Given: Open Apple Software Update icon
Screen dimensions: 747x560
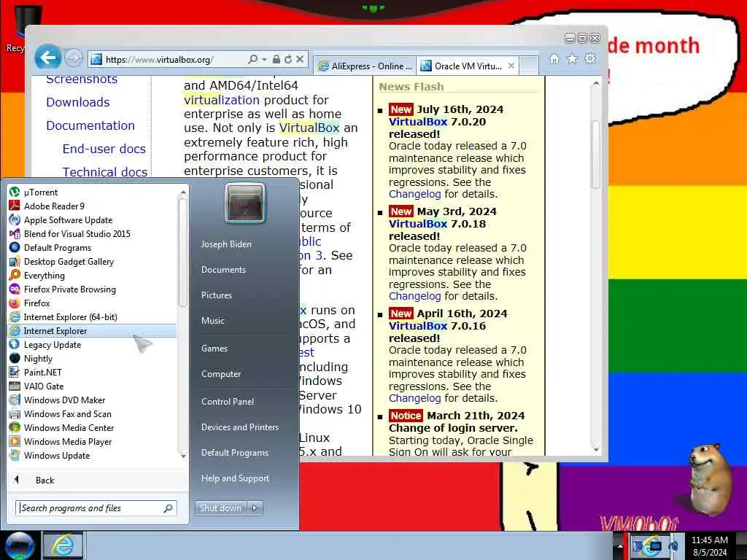Looking at the screenshot, I should pyautogui.click(x=15, y=219).
